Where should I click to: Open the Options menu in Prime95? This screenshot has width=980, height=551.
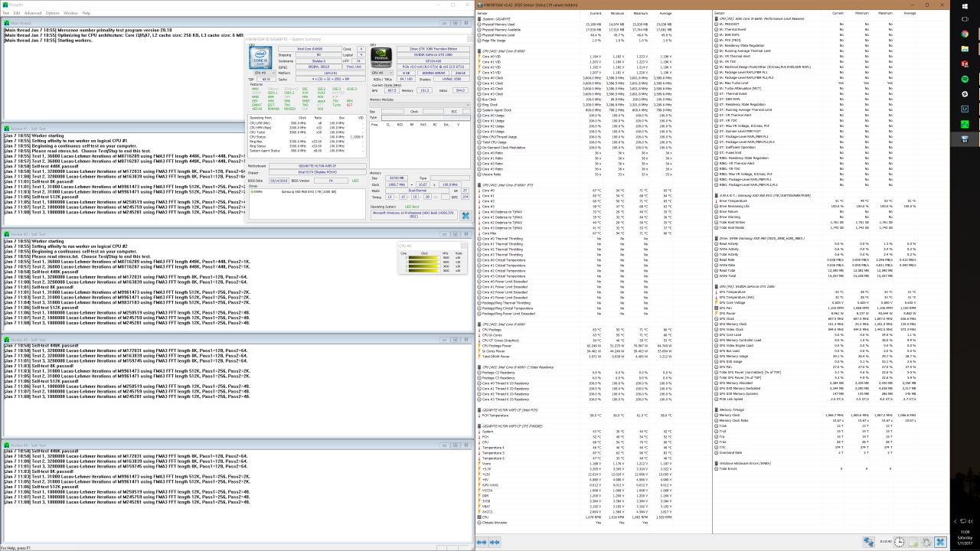tap(52, 13)
